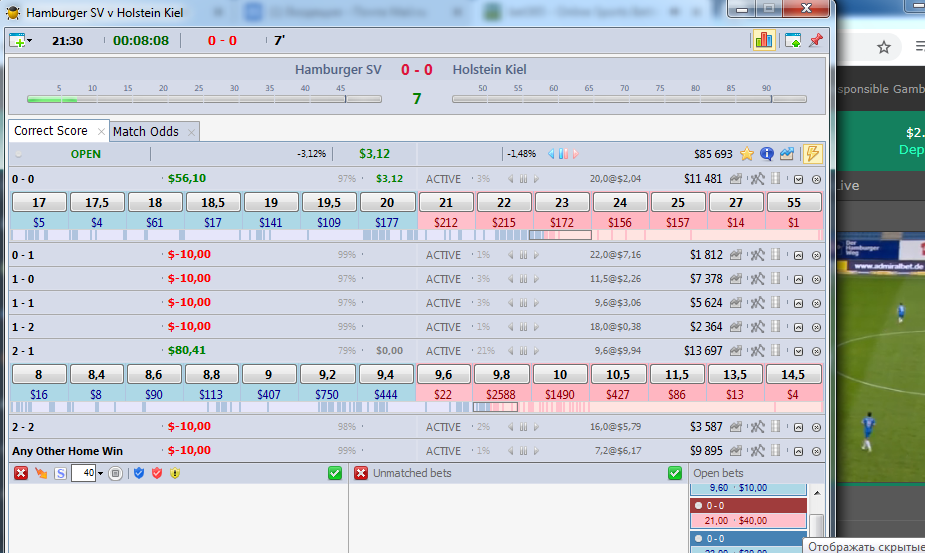The width and height of the screenshot is (925, 553).
Task: Remove the 0 - 0 selection row
Action: tap(816, 179)
